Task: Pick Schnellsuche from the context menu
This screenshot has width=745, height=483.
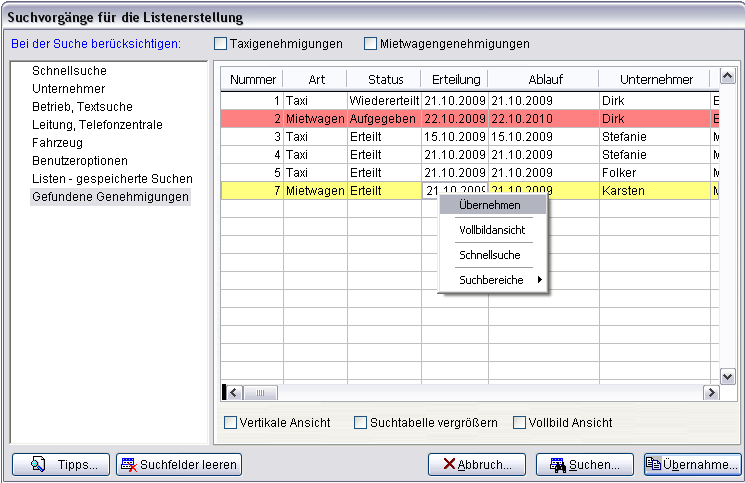Action: point(489,255)
